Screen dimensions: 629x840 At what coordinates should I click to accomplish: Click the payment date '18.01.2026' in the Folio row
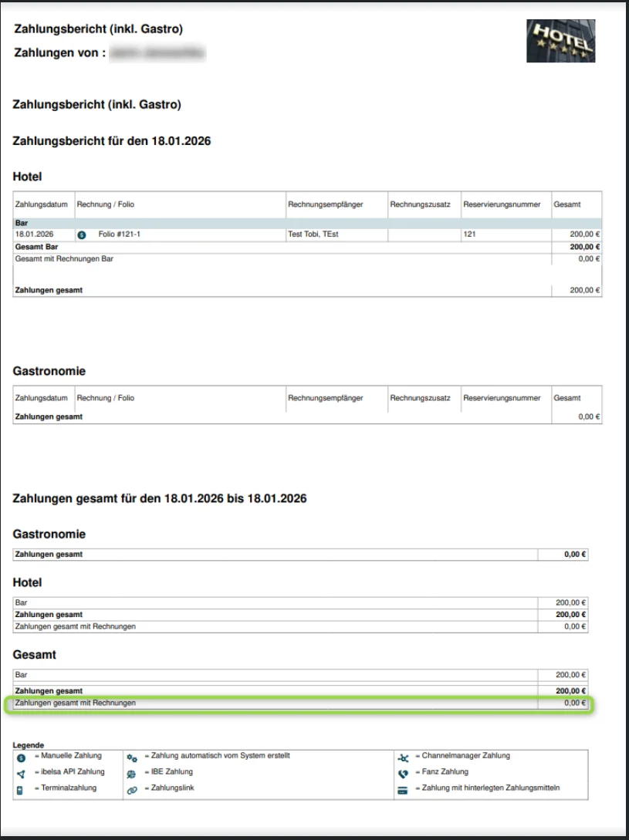point(34,234)
